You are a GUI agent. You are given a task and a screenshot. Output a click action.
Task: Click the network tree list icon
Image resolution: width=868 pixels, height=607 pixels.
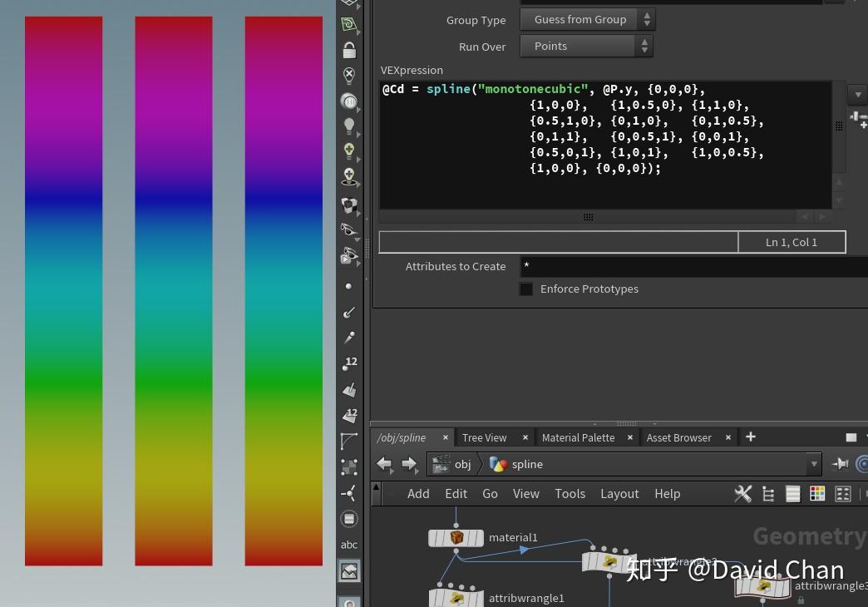coord(768,494)
